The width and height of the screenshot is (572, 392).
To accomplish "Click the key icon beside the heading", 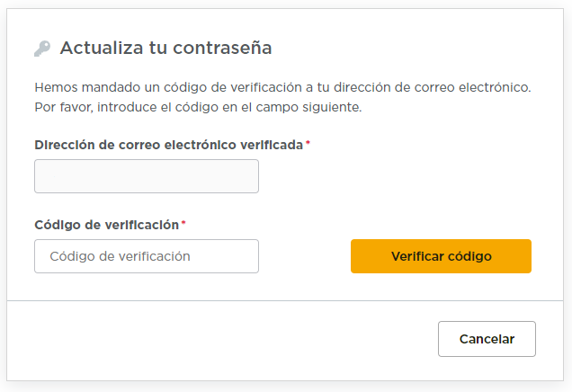I will coord(42,49).
